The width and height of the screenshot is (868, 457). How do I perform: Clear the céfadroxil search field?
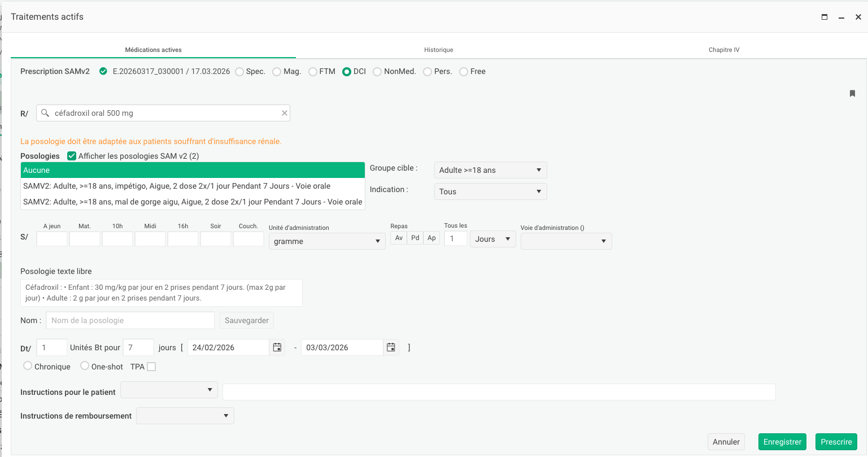tap(285, 113)
